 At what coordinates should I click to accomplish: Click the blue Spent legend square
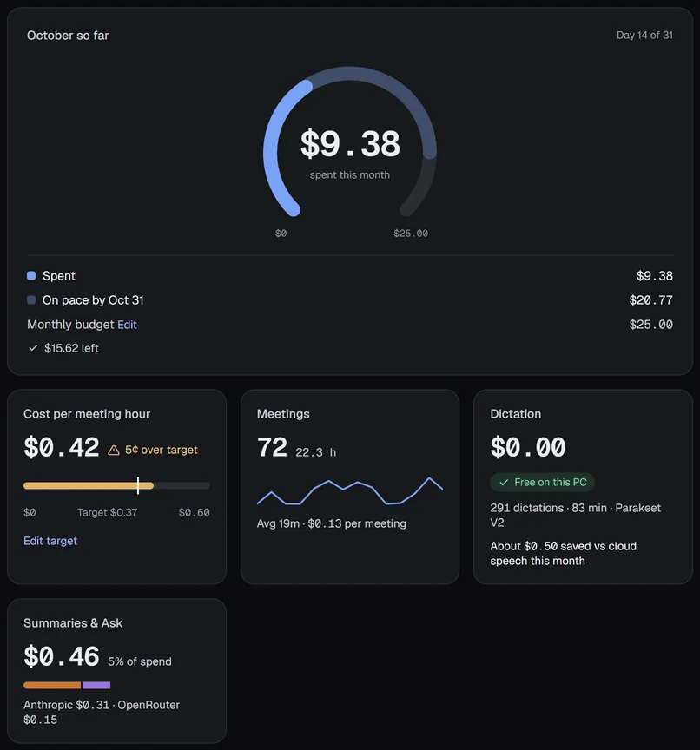31,275
